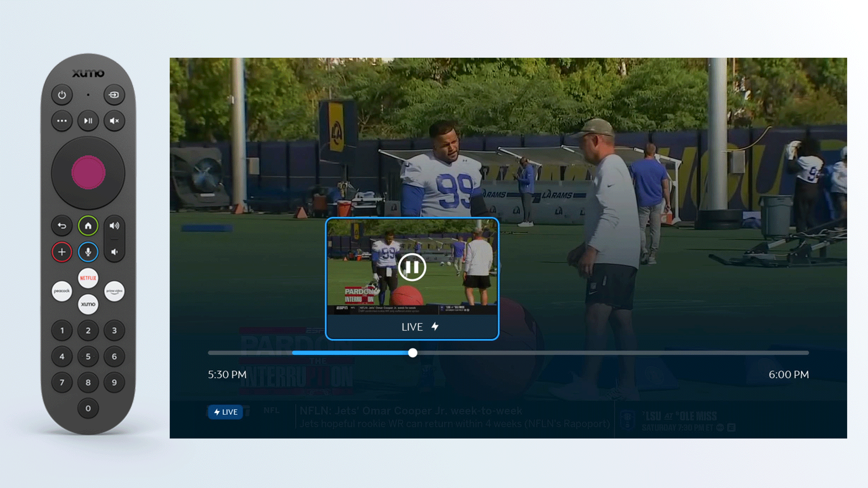
Task: Tap the round Xumo shortcut button on the remote
Action: (88, 304)
